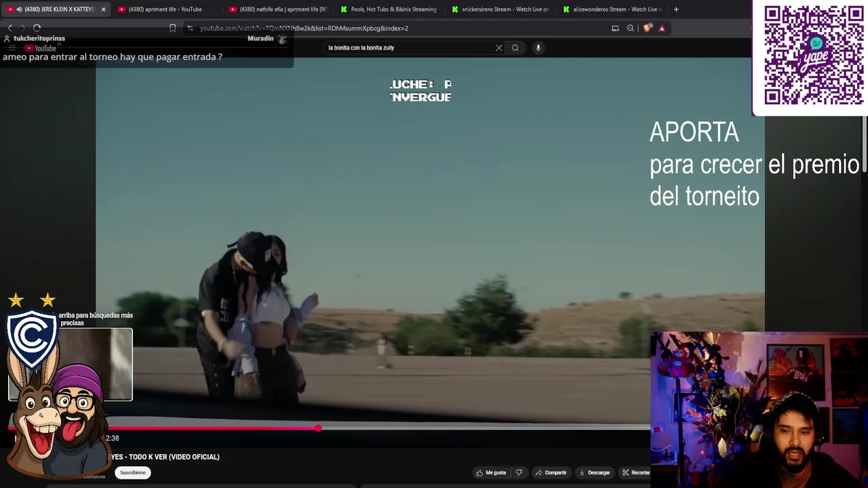Click the blue C shield crest logo

click(31, 339)
